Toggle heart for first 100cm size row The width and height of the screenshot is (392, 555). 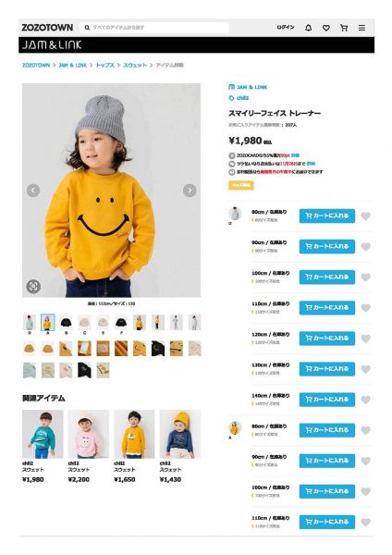click(366, 277)
